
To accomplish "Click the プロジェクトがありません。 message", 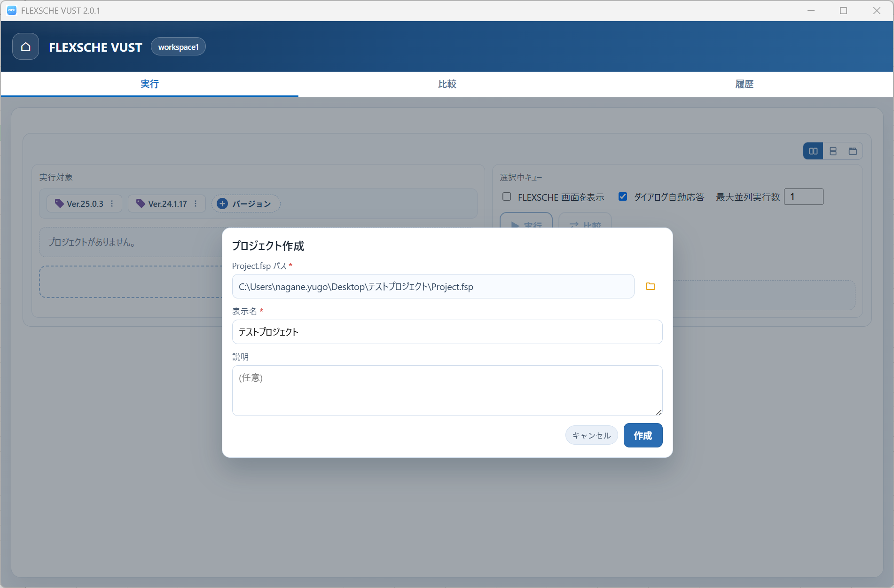I will [x=92, y=242].
